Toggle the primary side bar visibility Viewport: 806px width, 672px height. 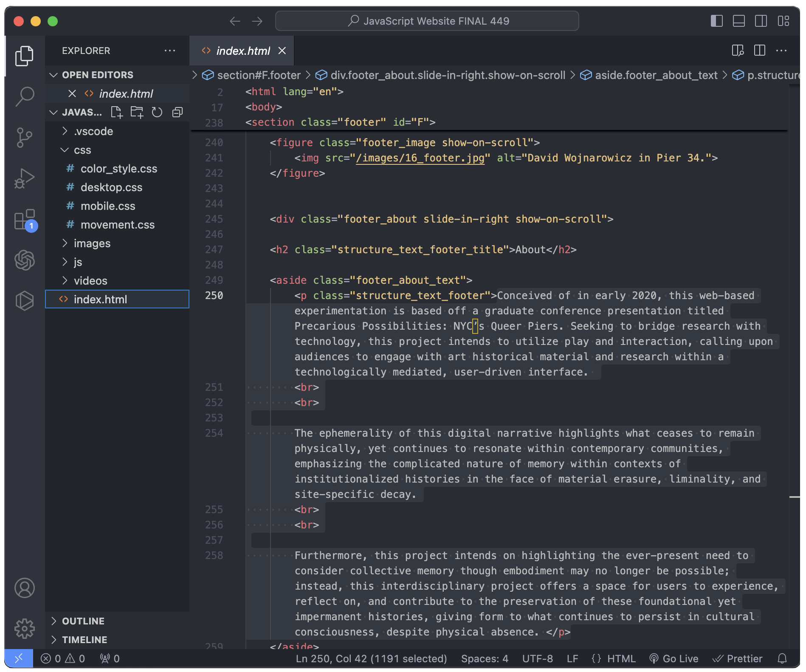pyautogui.click(x=717, y=21)
